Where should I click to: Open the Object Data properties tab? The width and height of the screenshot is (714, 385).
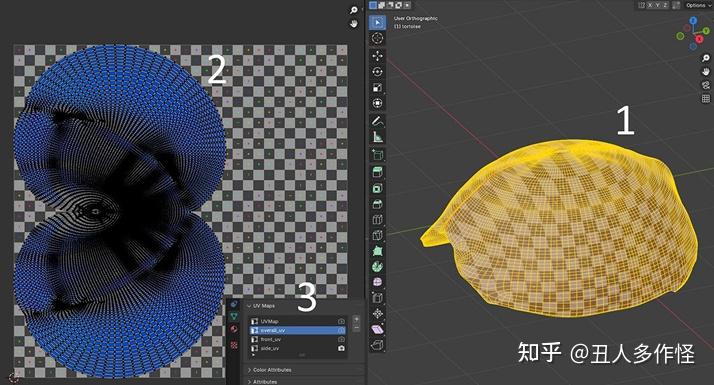coord(234,316)
